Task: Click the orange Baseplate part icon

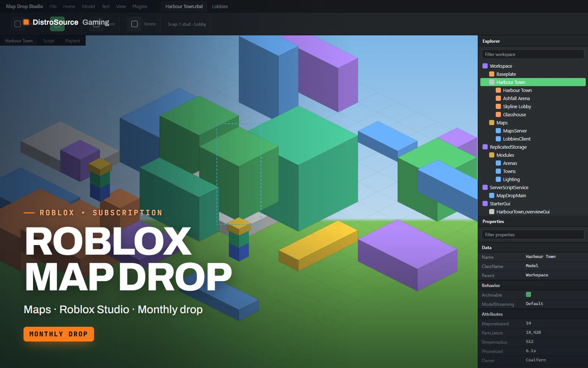Action: (x=492, y=74)
